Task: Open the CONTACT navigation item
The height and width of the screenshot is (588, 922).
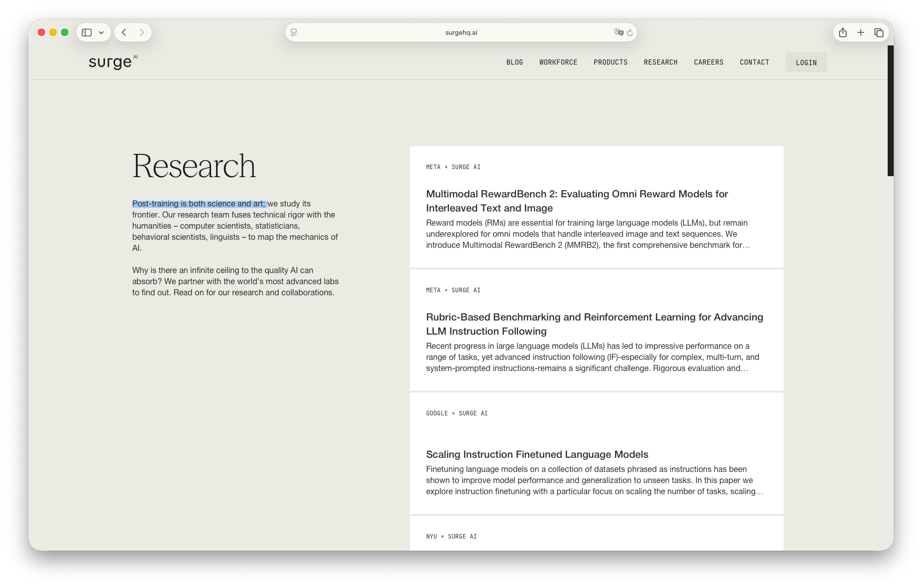Action: click(x=754, y=62)
